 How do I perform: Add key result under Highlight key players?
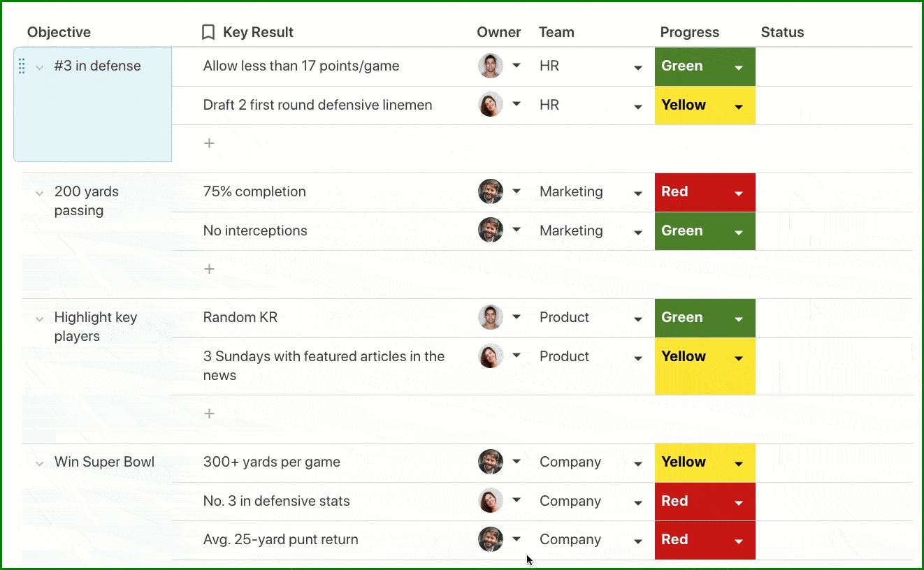click(x=209, y=414)
